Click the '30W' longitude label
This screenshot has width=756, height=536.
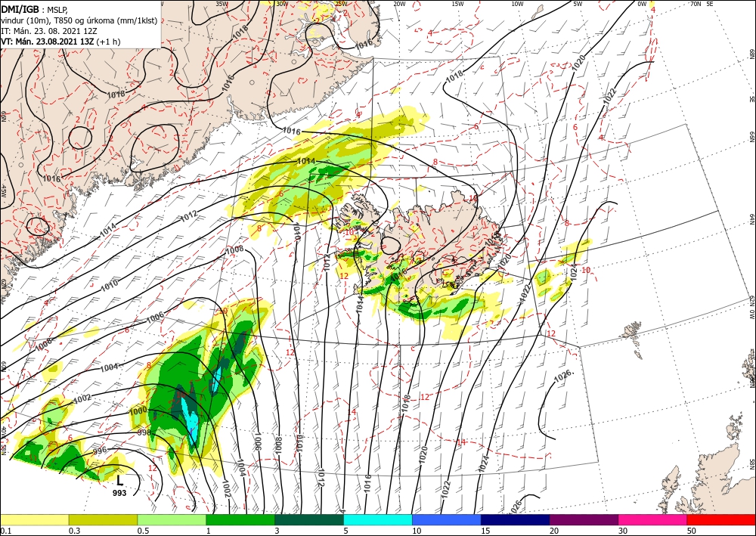click(x=282, y=4)
